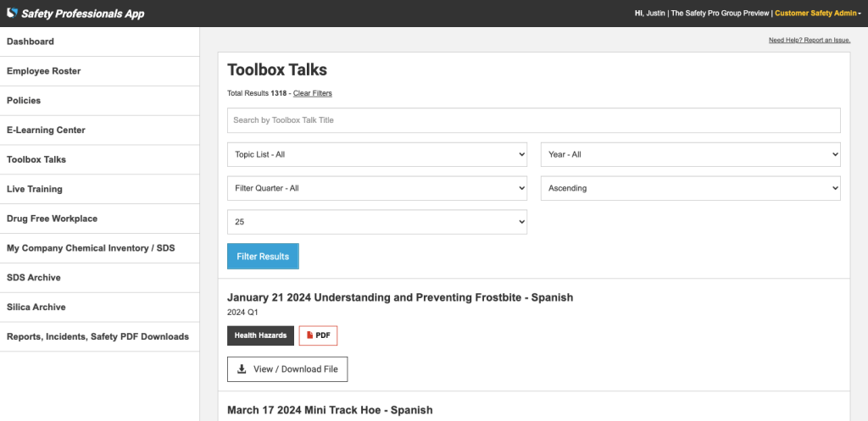Go to Dashboard in sidebar
This screenshot has height=421, width=868.
click(x=100, y=42)
